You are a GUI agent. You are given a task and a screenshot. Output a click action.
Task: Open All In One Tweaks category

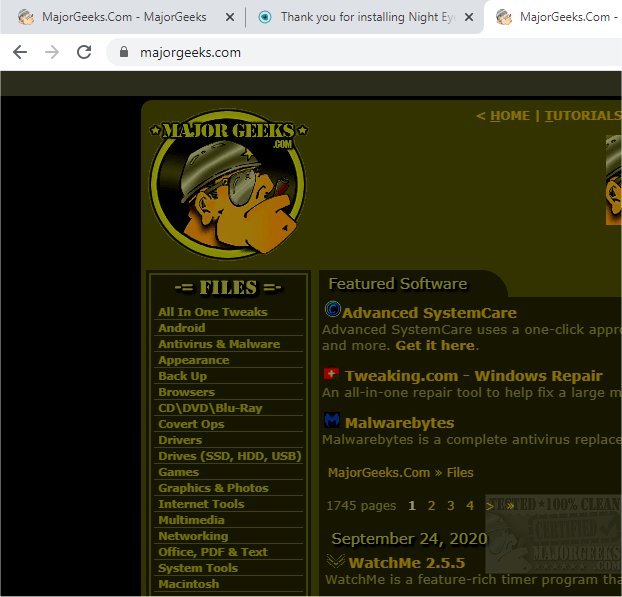tap(213, 312)
